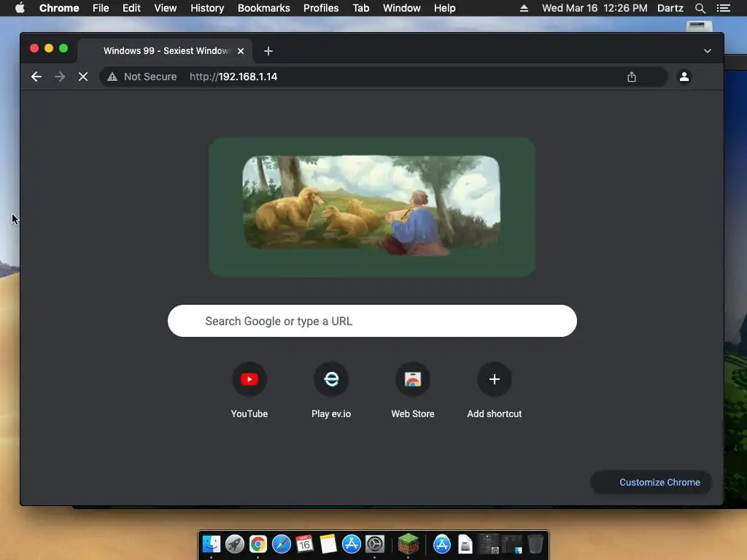Open Calendar from the Dock
The width and height of the screenshot is (747, 560).
[304, 544]
